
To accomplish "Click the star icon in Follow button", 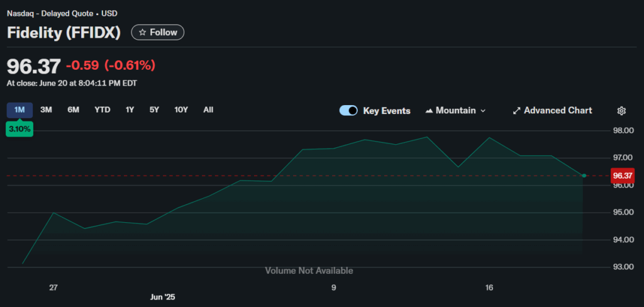I will point(143,33).
